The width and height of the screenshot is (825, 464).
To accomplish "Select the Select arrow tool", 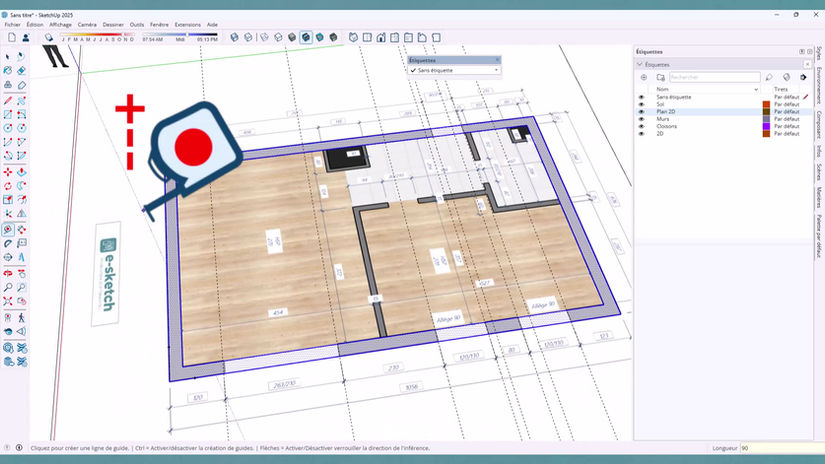I will pyautogui.click(x=8, y=57).
